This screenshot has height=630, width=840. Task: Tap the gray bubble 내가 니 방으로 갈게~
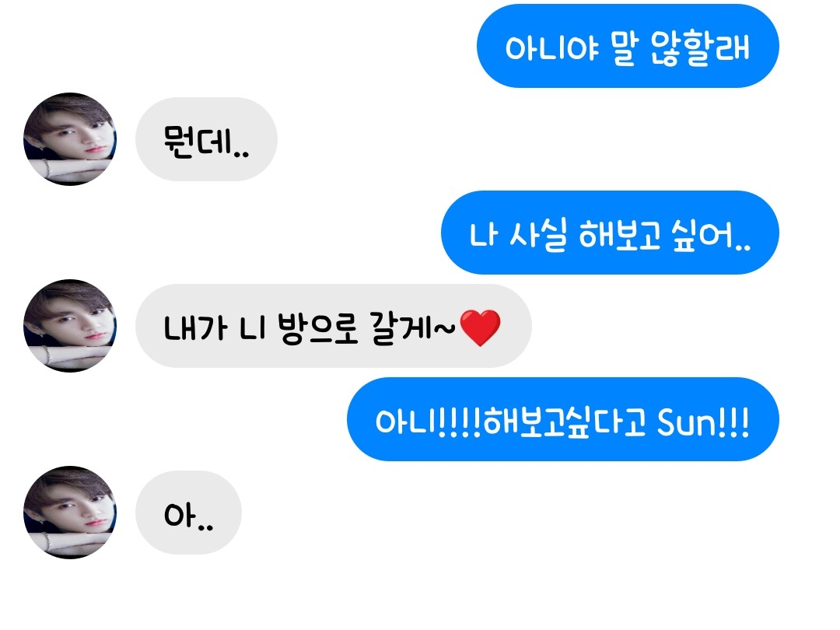point(333,326)
